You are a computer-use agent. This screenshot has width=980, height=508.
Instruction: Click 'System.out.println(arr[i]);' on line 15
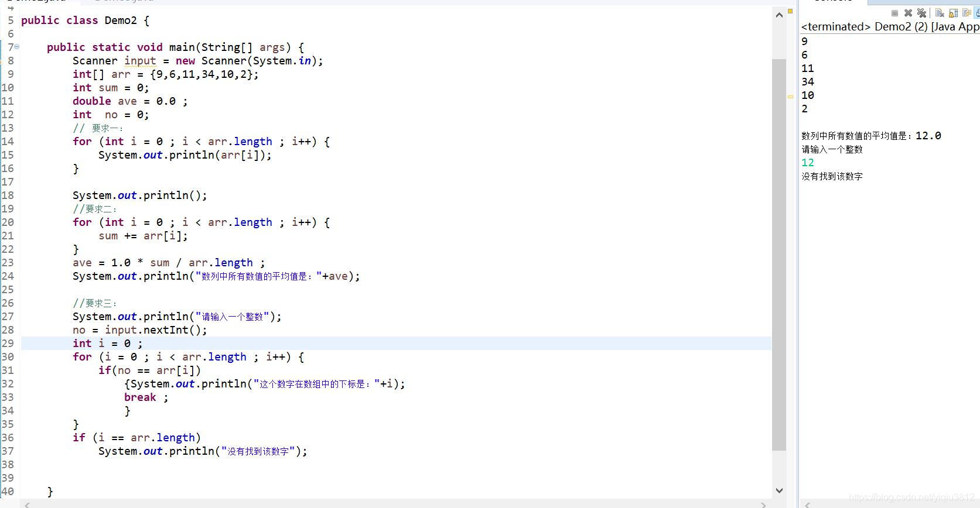point(185,155)
